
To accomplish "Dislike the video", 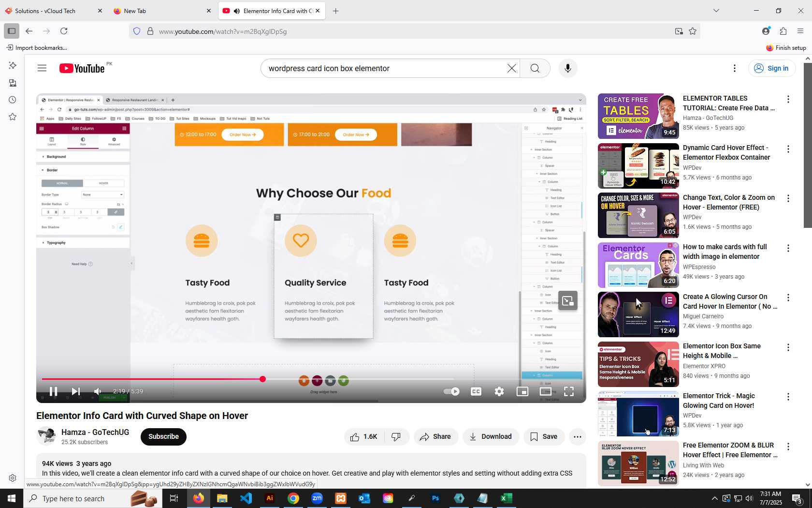I will [x=396, y=436].
